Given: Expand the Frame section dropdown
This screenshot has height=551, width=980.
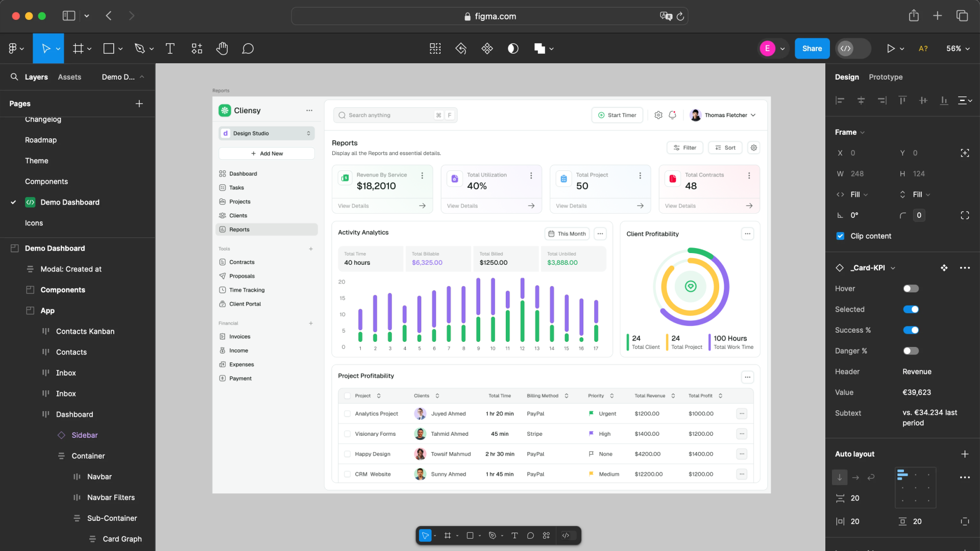Looking at the screenshot, I should [862, 132].
